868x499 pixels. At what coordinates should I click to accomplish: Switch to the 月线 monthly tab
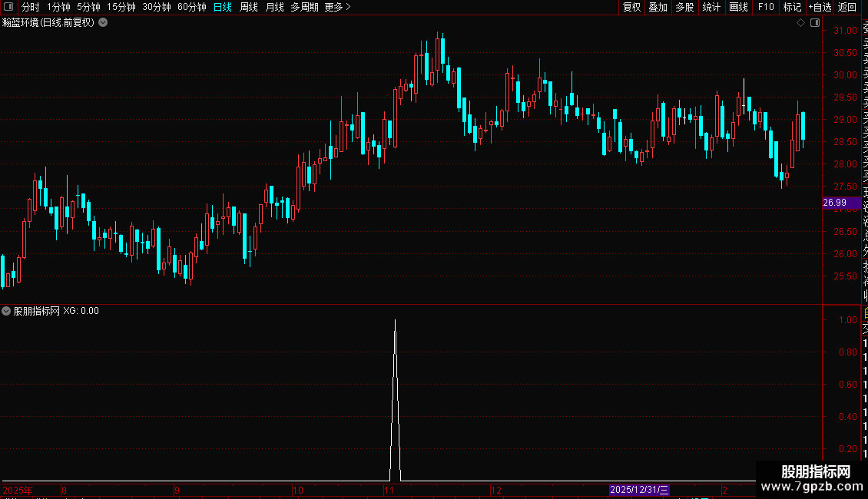tap(274, 7)
